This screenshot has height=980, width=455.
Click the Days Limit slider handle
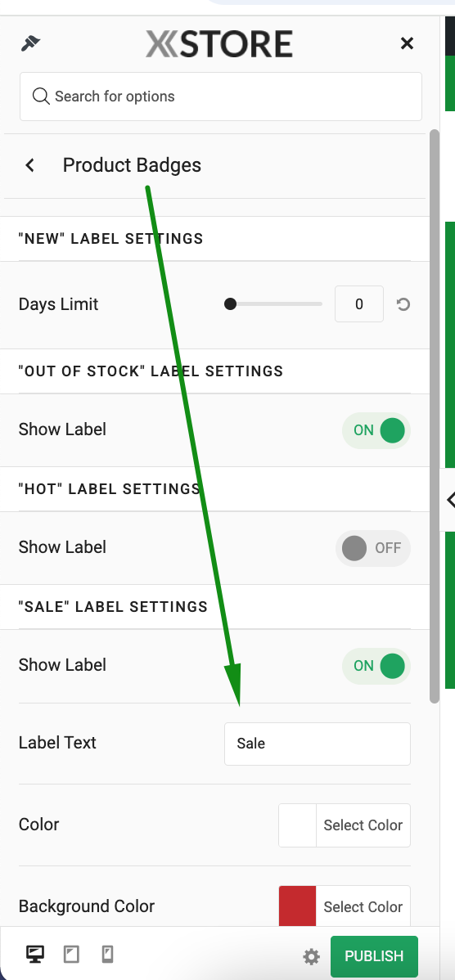[x=230, y=303]
